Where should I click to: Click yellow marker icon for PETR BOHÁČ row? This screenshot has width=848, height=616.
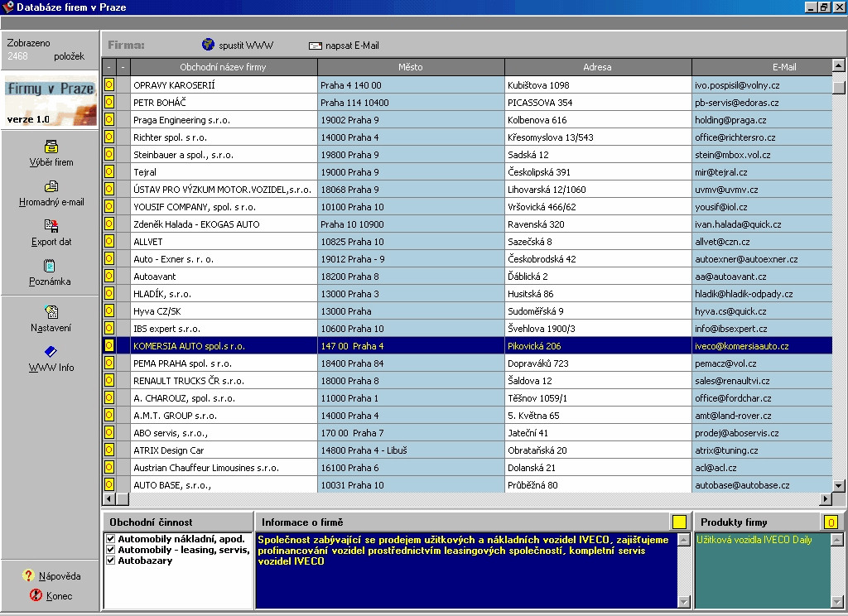click(x=109, y=102)
